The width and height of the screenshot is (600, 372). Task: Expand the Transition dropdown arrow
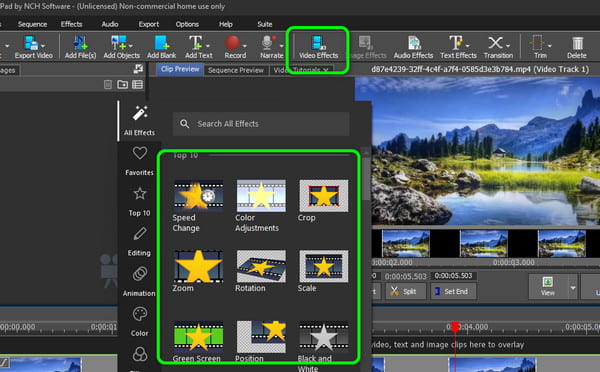point(508,46)
